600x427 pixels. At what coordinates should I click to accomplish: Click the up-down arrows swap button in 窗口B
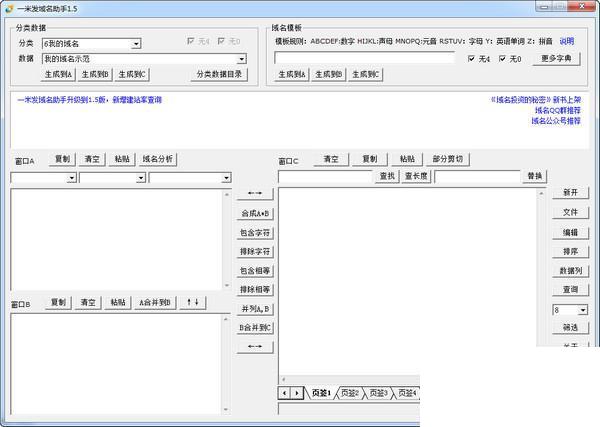point(192,302)
